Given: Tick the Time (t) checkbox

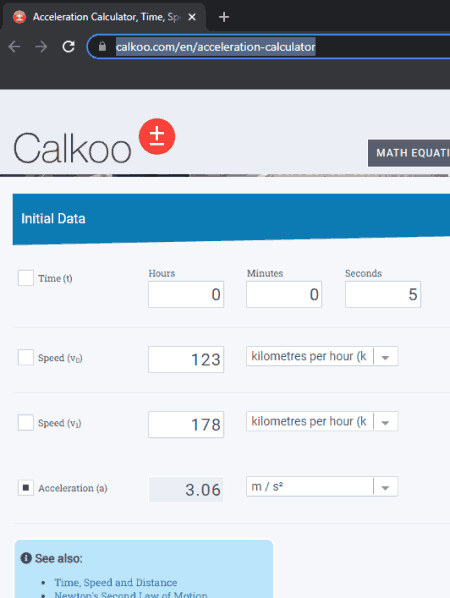Looking at the screenshot, I should tap(26, 278).
